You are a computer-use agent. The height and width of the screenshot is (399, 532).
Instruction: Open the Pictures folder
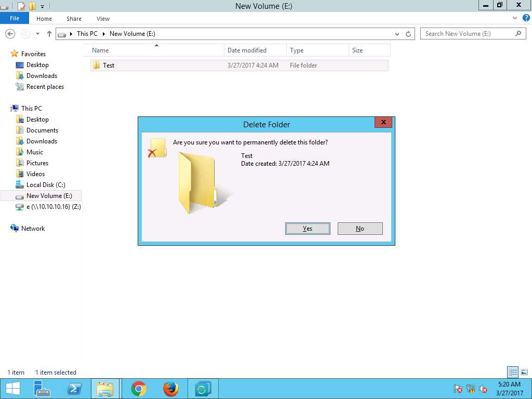37,163
